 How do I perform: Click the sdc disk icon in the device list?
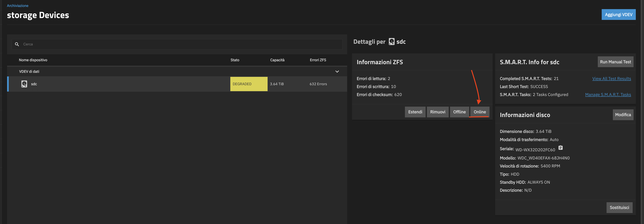coord(24,84)
